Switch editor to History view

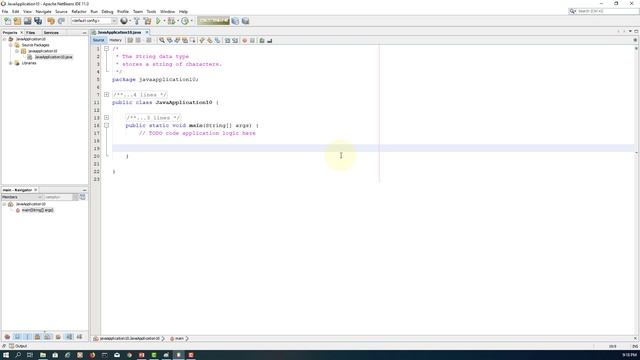click(x=116, y=40)
